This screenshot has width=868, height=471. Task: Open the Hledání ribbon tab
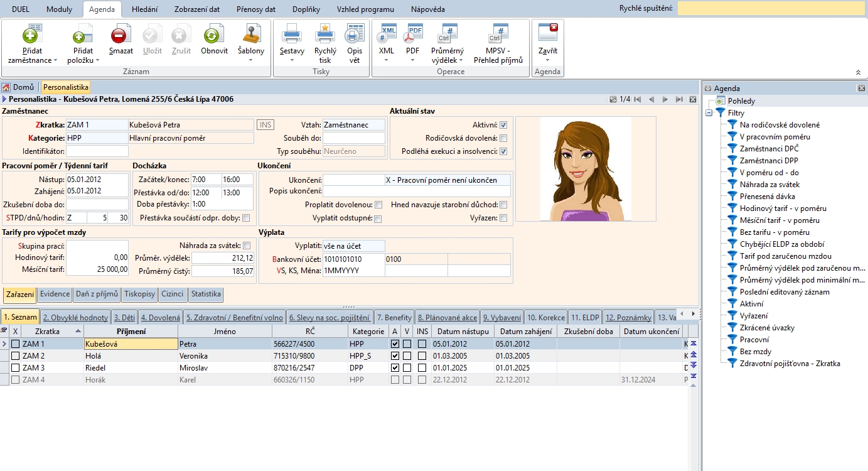[x=145, y=9]
